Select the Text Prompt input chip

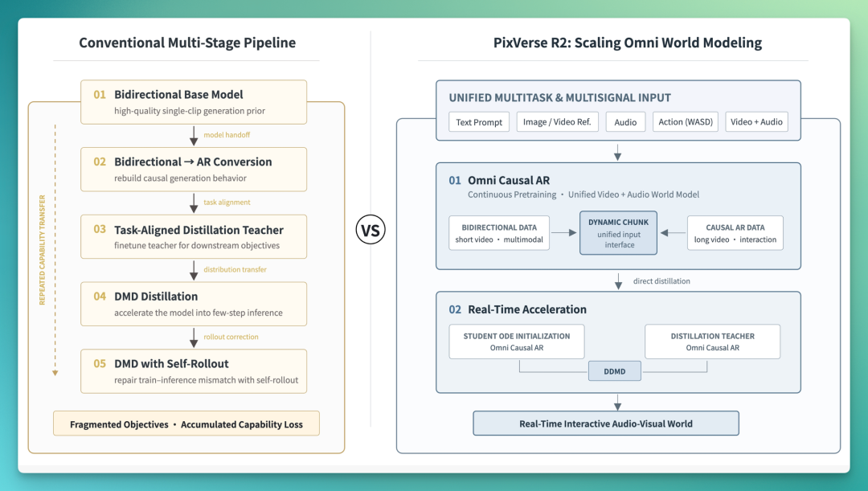[x=479, y=122]
